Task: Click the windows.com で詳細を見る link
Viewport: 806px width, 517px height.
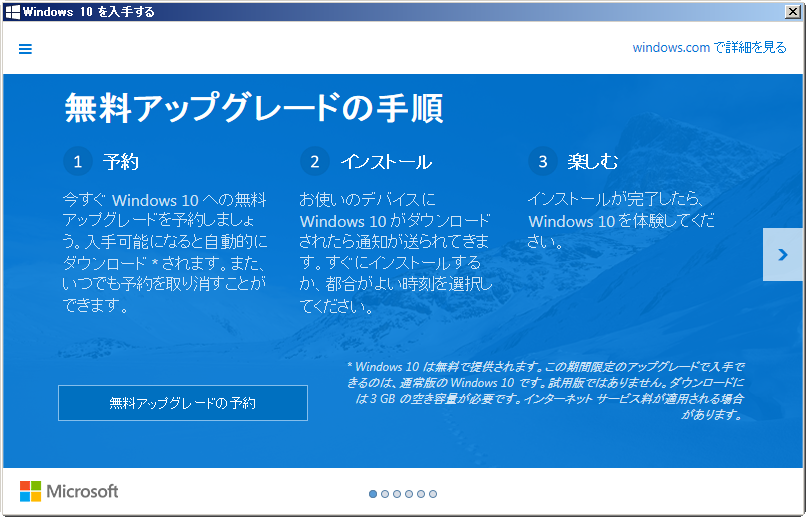Action: (x=709, y=47)
